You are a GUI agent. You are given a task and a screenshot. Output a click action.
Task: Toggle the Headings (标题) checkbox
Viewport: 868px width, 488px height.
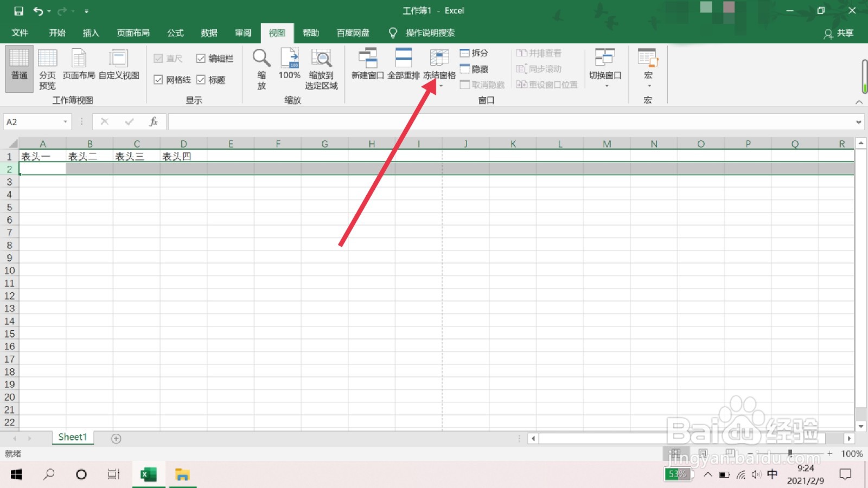201,80
